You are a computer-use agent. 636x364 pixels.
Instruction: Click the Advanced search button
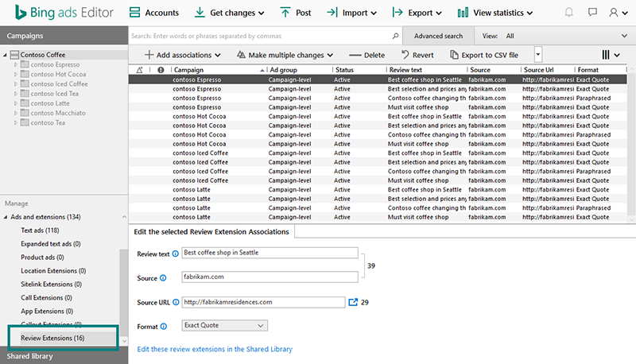pos(438,36)
